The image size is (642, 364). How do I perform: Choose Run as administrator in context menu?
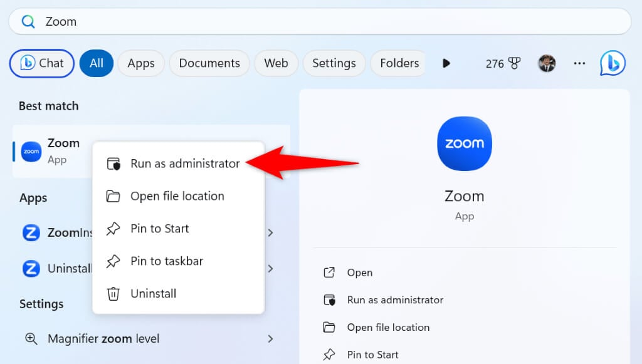pyautogui.click(x=179, y=164)
